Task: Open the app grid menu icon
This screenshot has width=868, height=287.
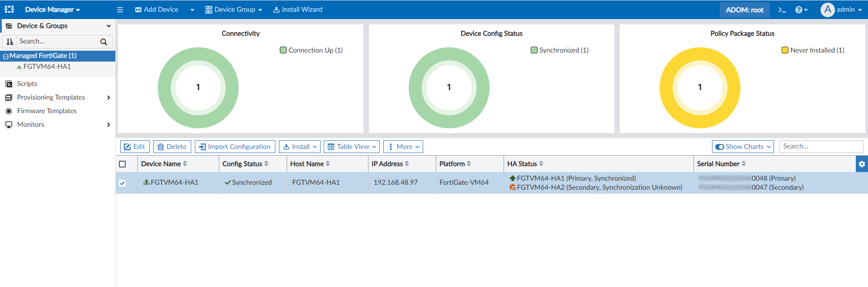Action: point(9,10)
